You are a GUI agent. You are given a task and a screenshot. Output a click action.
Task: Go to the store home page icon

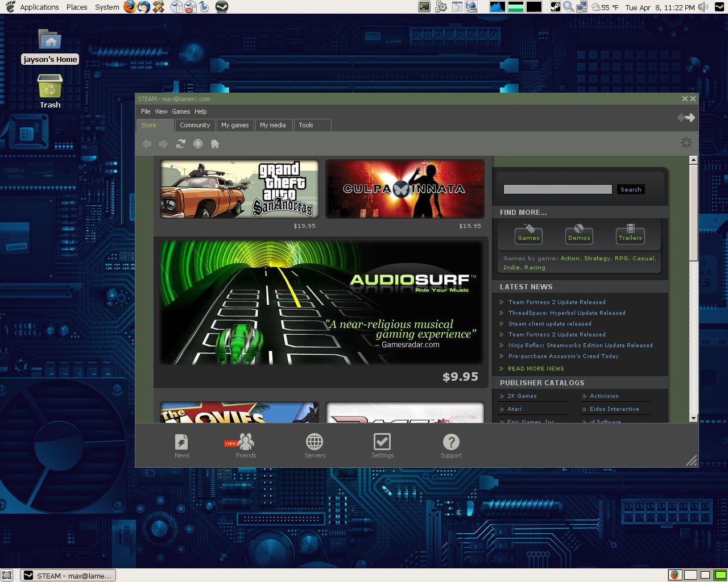[215, 144]
